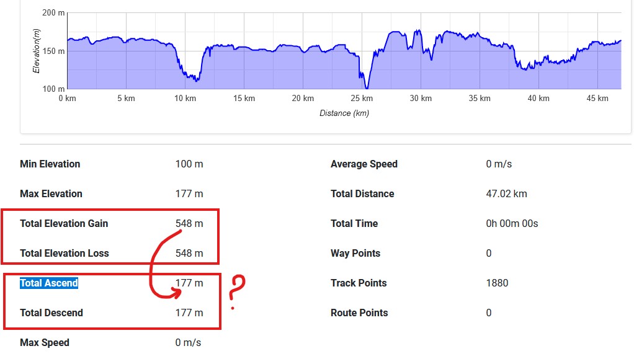
Task: Click the Max Elevation label
Action: click(x=51, y=194)
